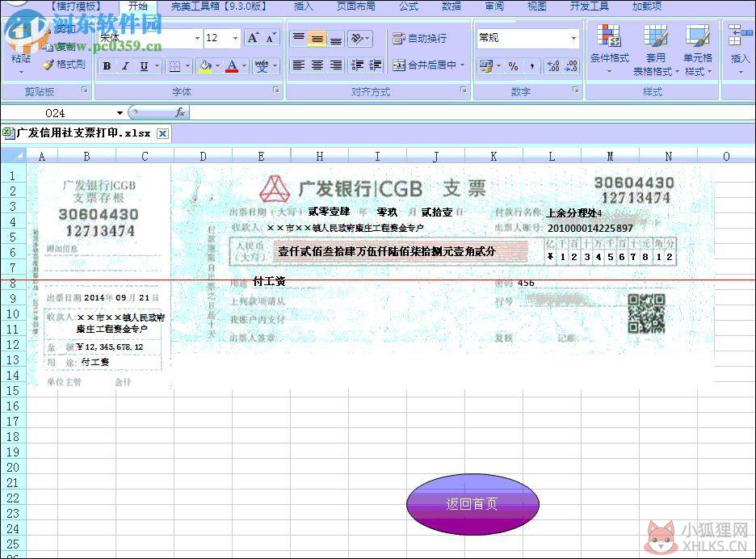This screenshot has height=559, width=756.
Task: Center text horizontally
Action: pos(317,65)
